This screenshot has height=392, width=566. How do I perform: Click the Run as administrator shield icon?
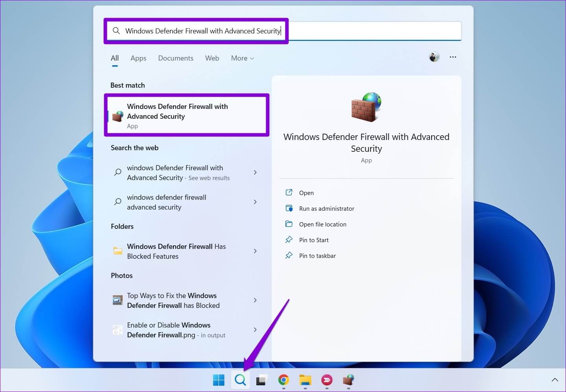point(289,208)
